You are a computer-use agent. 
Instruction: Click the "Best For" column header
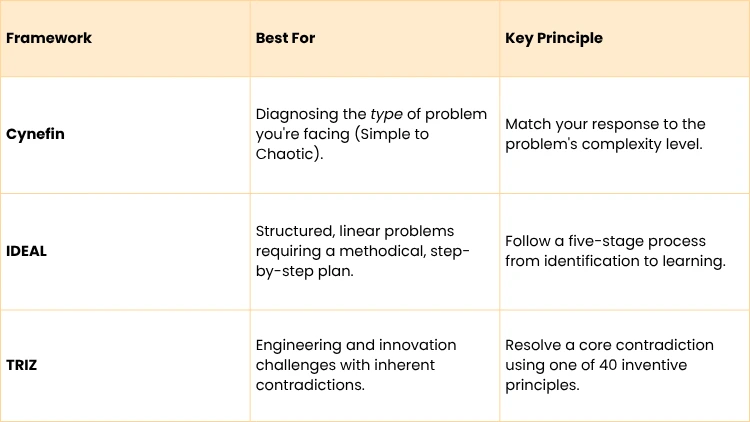coord(286,38)
